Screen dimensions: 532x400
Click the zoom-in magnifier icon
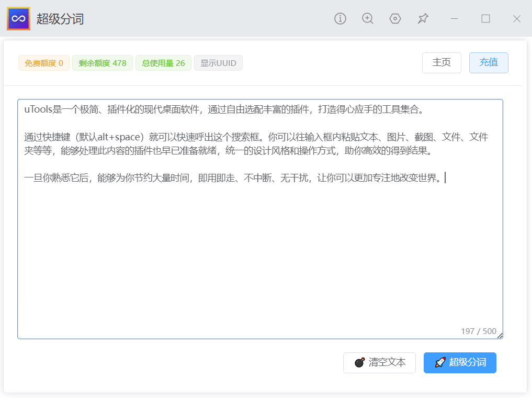pos(367,19)
